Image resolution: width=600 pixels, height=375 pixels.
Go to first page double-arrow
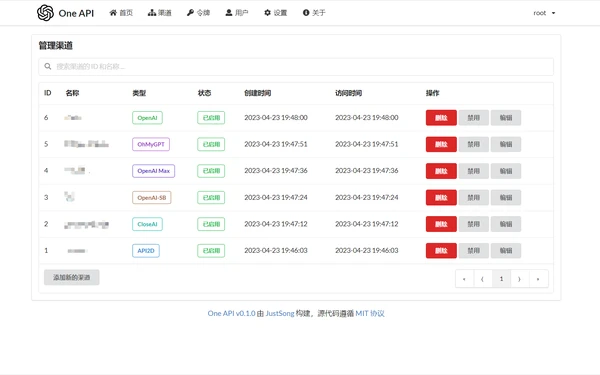[x=464, y=279]
